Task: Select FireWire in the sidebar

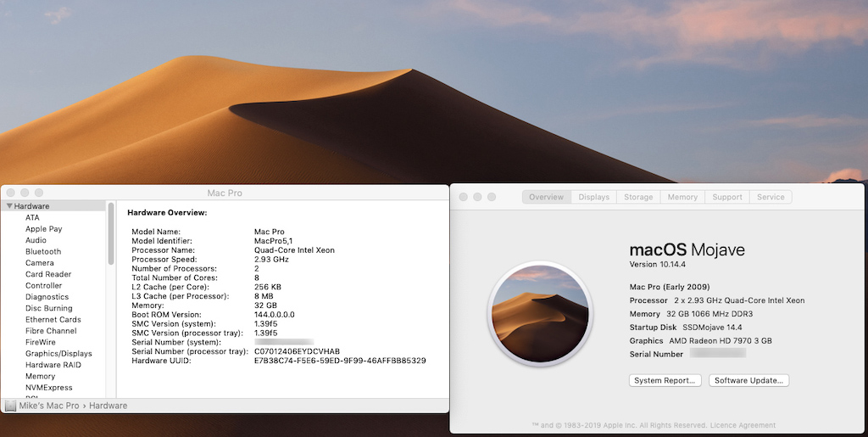Action: coord(41,342)
